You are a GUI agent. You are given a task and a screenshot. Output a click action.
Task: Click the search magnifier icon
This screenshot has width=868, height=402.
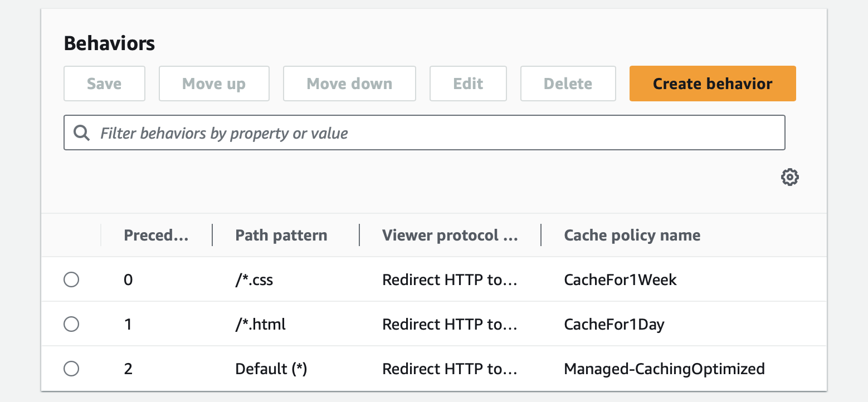click(82, 133)
